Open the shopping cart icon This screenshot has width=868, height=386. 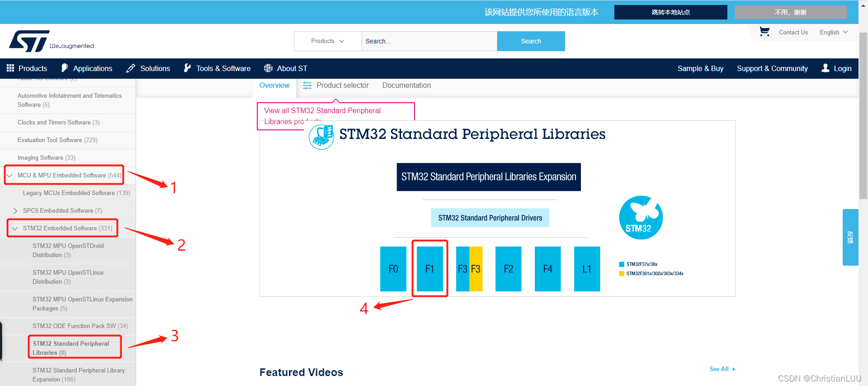pyautogui.click(x=764, y=32)
